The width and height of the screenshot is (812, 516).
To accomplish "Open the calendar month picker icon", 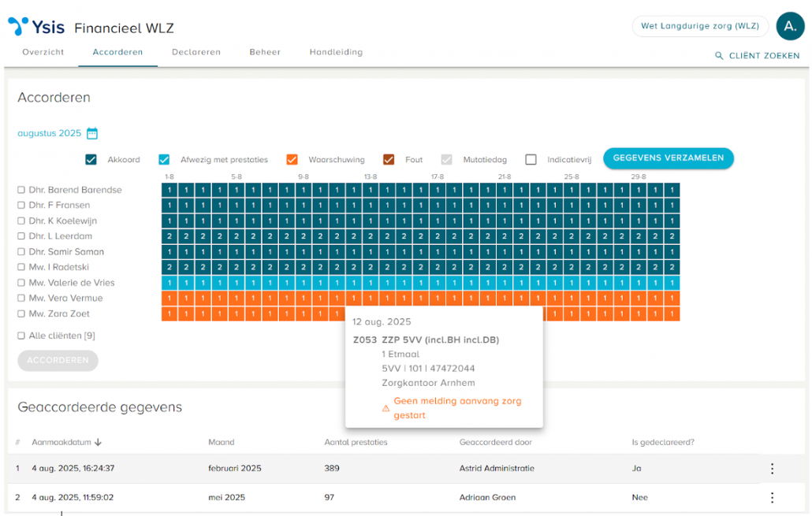I will [x=92, y=134].
